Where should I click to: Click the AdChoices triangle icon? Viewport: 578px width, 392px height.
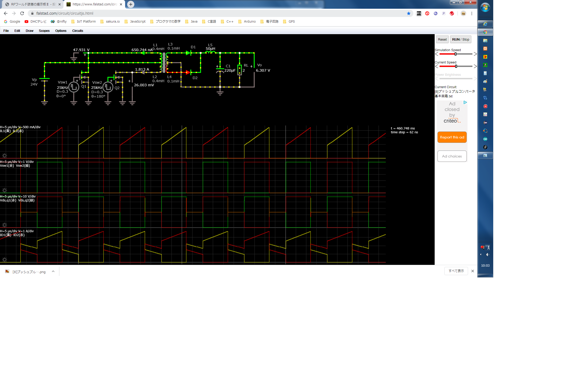click(465, 102)
